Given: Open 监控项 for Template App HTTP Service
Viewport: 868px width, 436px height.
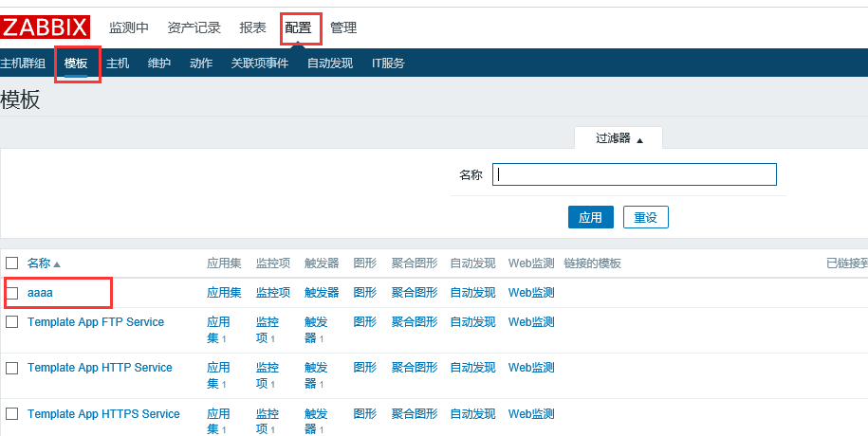Looking at the screenshot, I should click(x=267, y=375).
